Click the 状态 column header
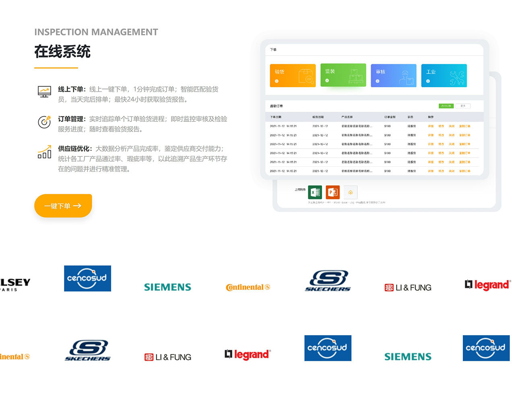The width and height of the screenshot is (532, 398). coord(410,117)
